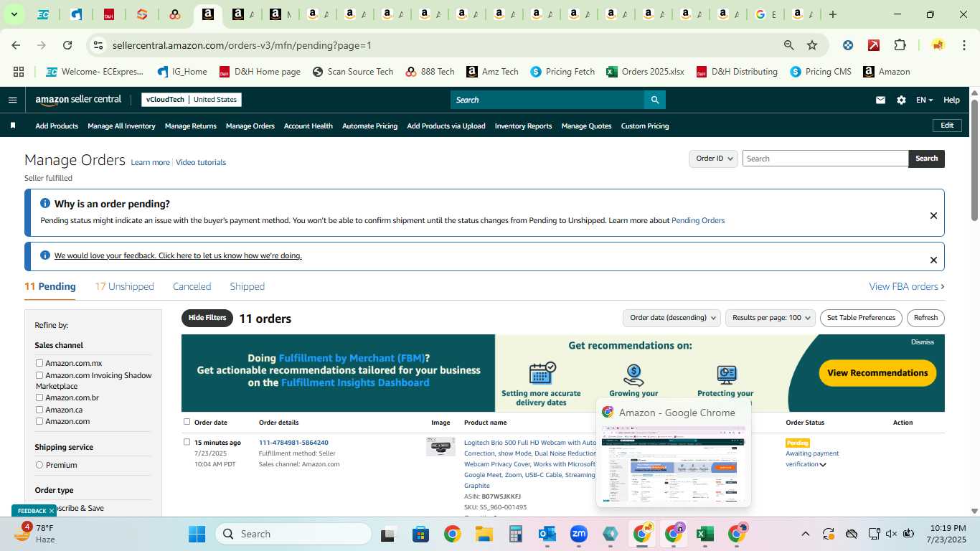This screenshot has height=551, width=980.
Task: Click the magnifier search button in header
Action: click(654, 100)
